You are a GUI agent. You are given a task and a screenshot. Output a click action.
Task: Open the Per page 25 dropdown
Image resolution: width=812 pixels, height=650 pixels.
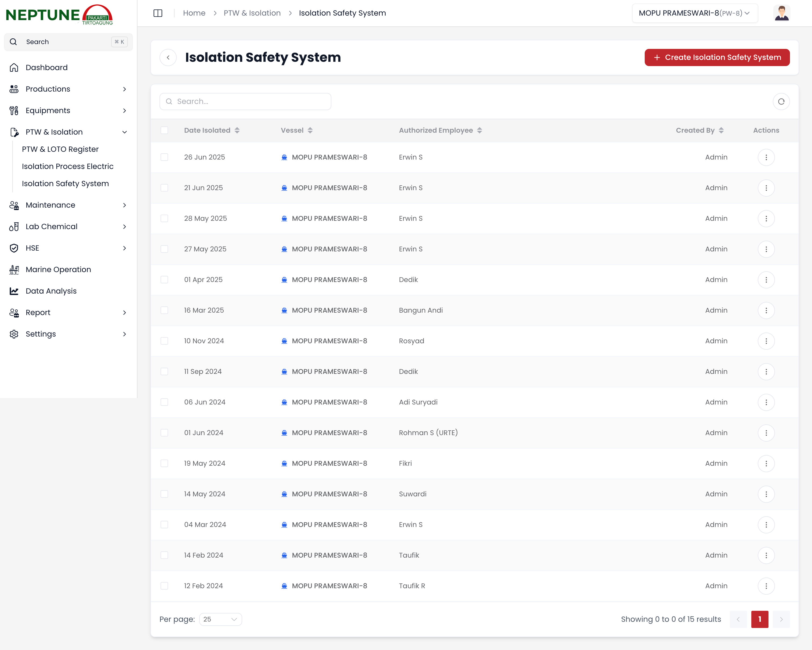(x=220, y=619)
